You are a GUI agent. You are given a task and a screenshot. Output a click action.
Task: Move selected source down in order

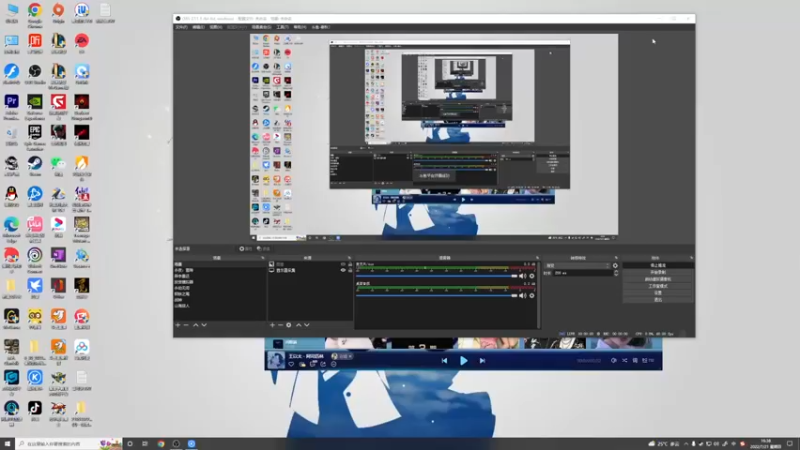307,324
